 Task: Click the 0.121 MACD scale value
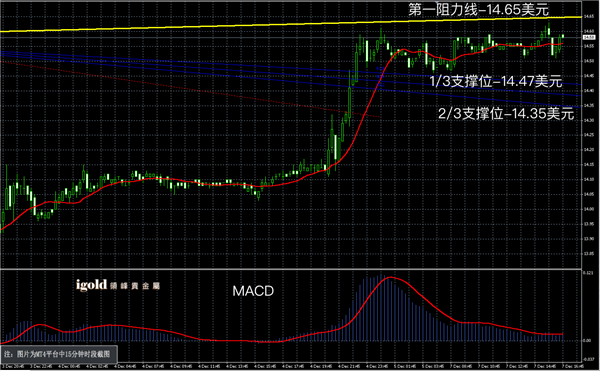tap(588, 273)
